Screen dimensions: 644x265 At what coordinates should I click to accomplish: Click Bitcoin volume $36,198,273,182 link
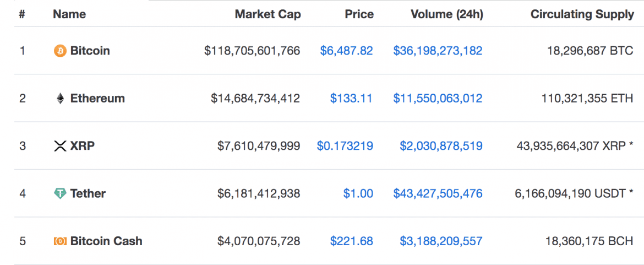[438, 51]
